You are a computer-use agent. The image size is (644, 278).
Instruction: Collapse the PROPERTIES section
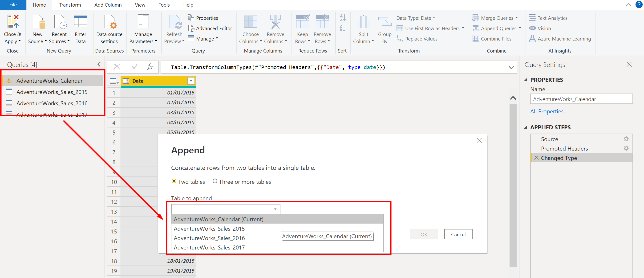[526, 80]
